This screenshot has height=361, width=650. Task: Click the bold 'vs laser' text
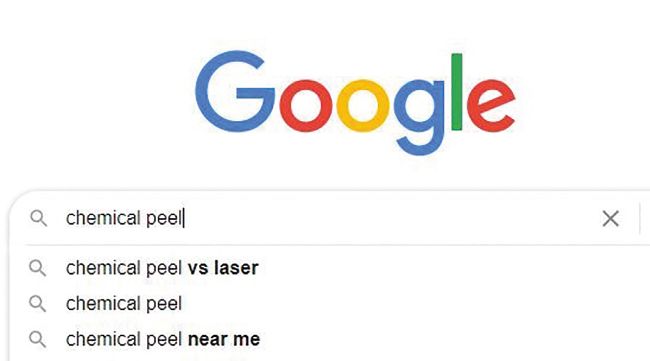223,268
